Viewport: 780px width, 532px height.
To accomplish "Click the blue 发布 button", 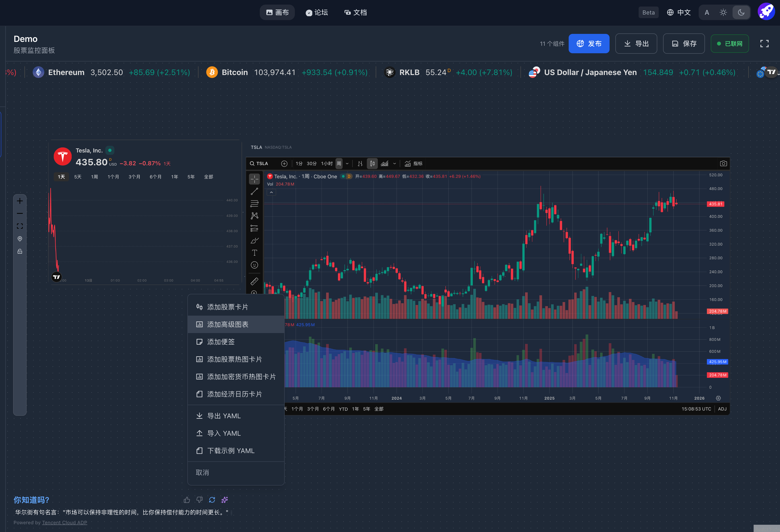I will pyautogui.click(x=589, y=44).
